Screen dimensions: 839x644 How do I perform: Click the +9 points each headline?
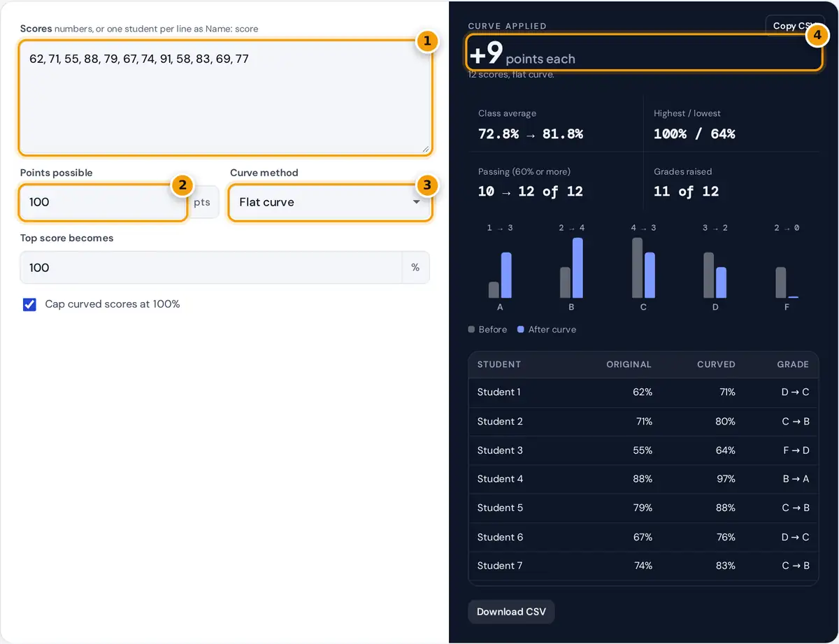pos(523,55)
